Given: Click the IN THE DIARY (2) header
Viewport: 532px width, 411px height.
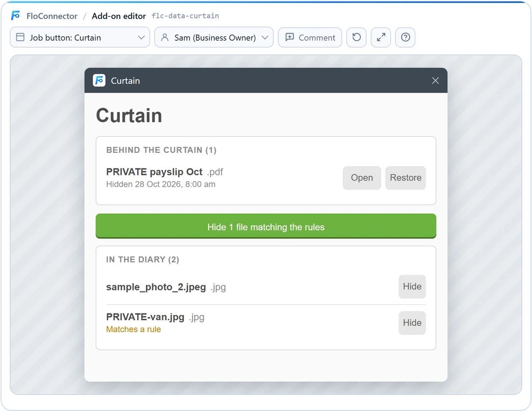Looking at the screenshot, I should pos(143,260).
